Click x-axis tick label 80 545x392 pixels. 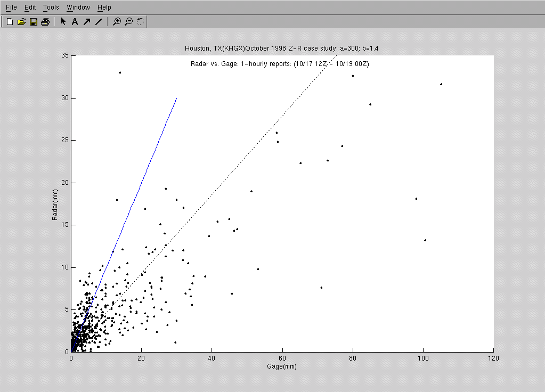pos(353,358)
